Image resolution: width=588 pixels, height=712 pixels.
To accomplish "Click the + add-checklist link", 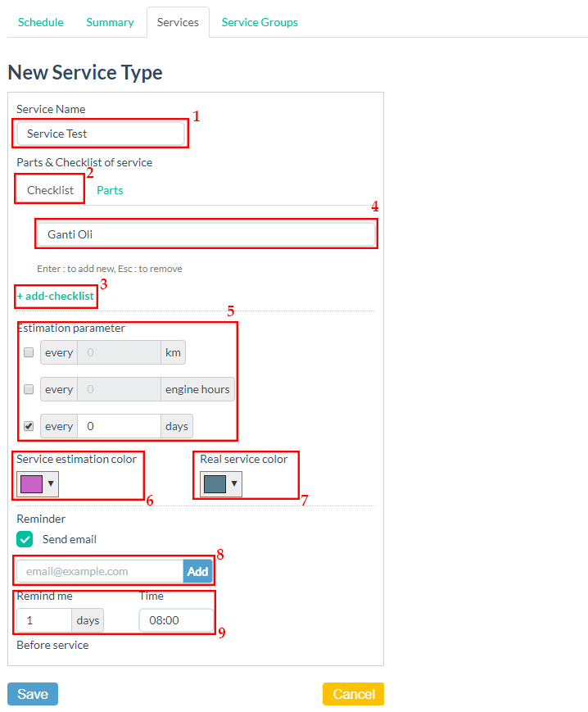I will (x=56, y=296).
